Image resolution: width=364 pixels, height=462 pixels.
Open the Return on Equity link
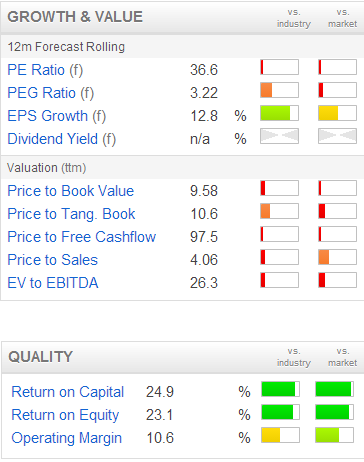(65, 415)
